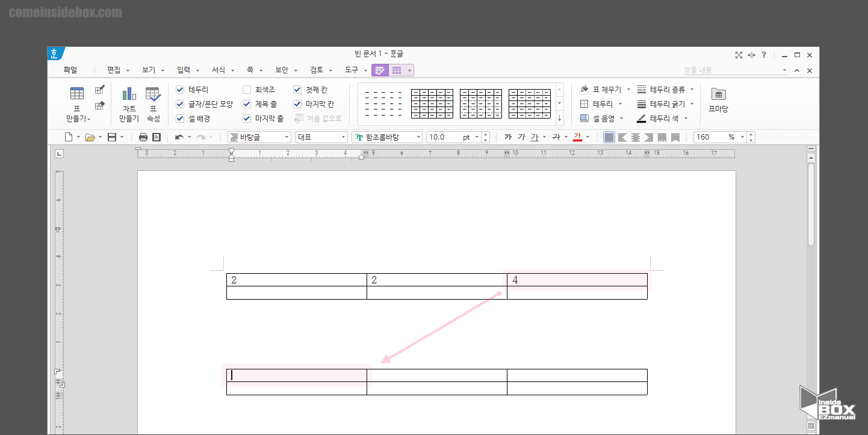
Task: Toggle the 첫째 칸 checkbox
Action: point(297,90)
